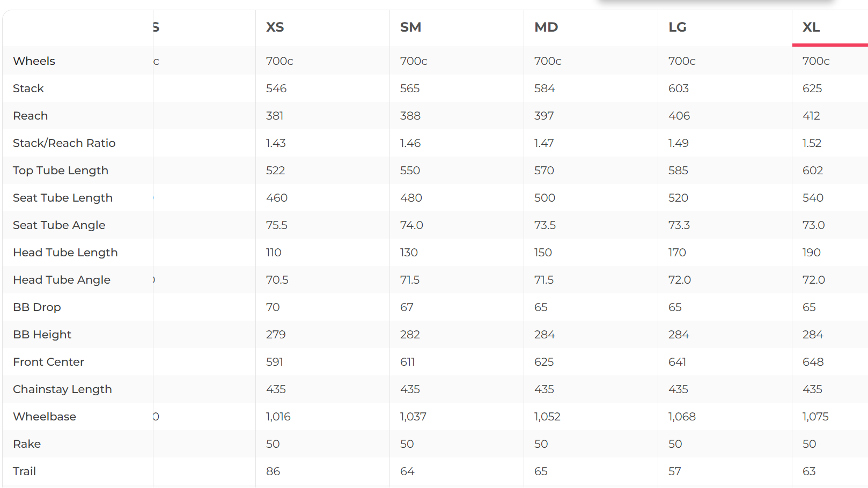The image size is (868, 488).
Task: Click the Trail row label
Action: [x=25, y=471]
